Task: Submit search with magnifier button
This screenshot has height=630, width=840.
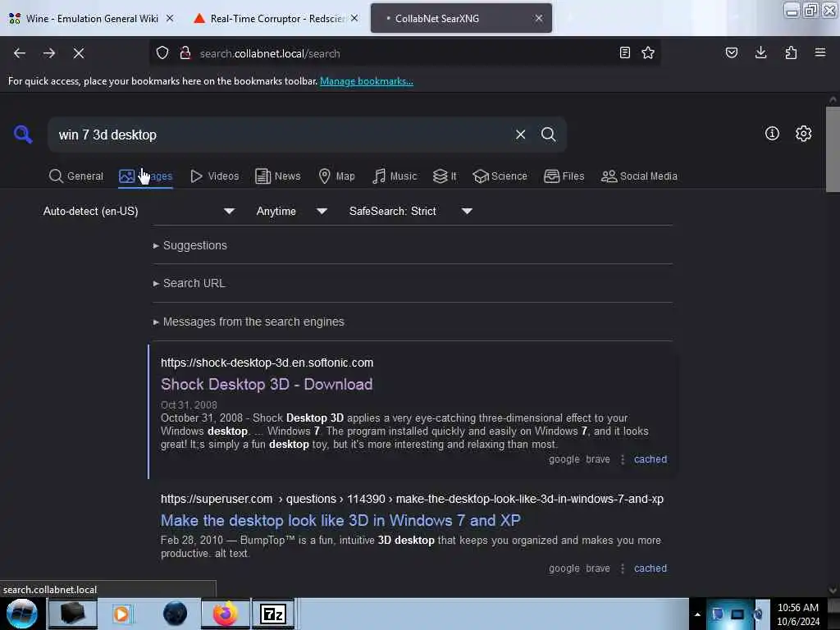Action: click(x=548, y=135)
